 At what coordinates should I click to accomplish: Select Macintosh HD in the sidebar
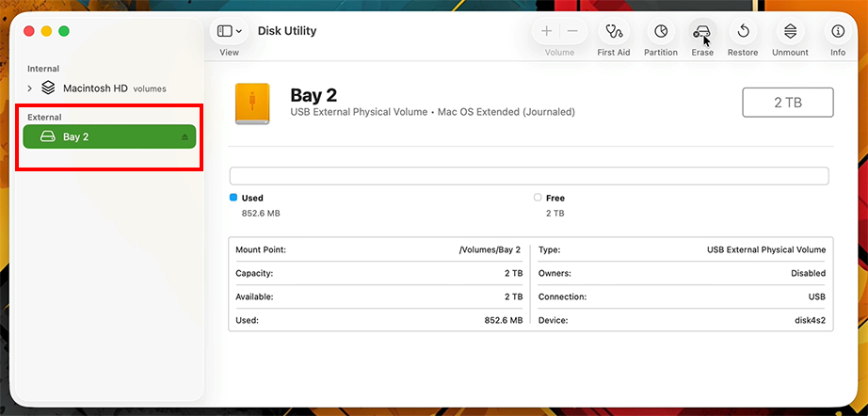[x=108, y=88]
